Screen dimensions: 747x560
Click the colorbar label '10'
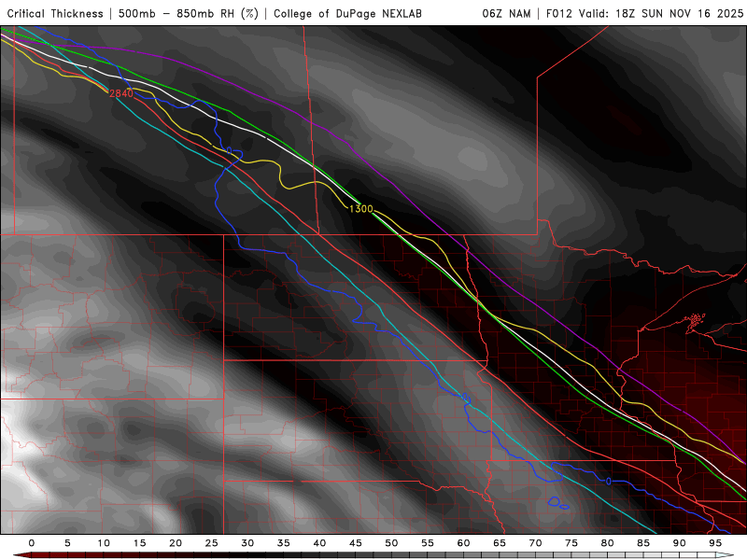[104, 543]
